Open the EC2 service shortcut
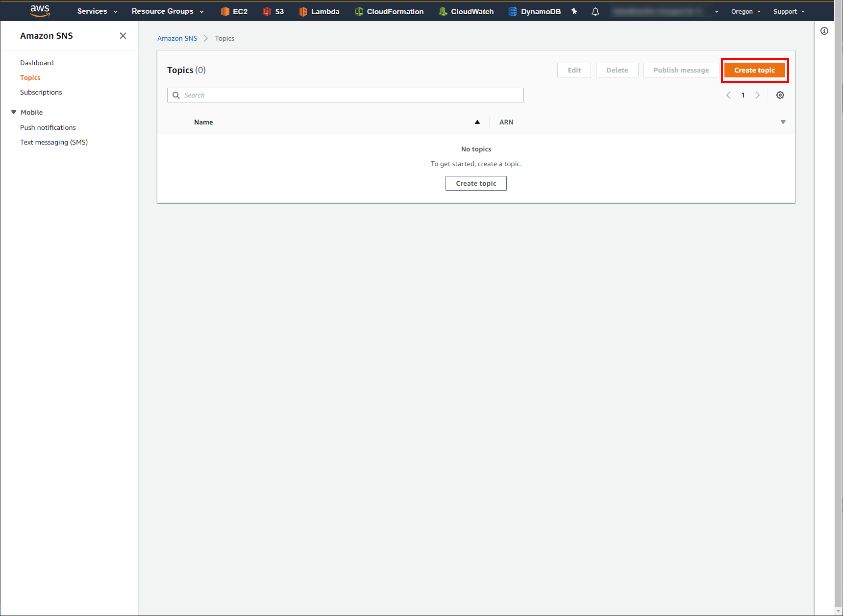Image resolution: width=843 pixels, height=616 pixels. pos(234,11)
